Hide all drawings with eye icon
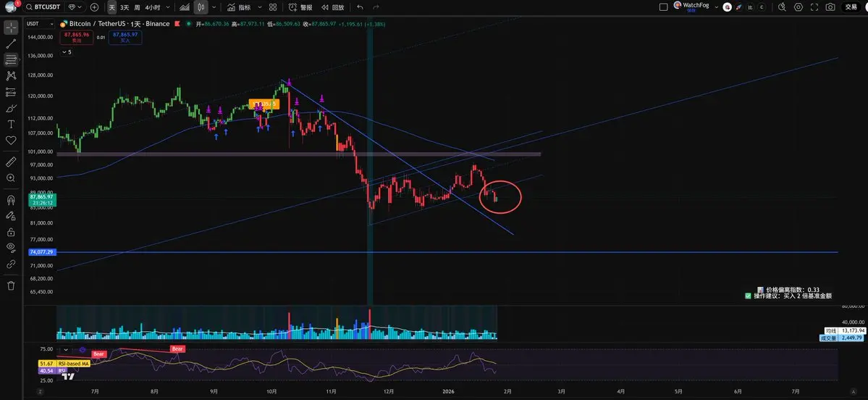The height and width of the screenshot is (400, 868). pos(11,248)
